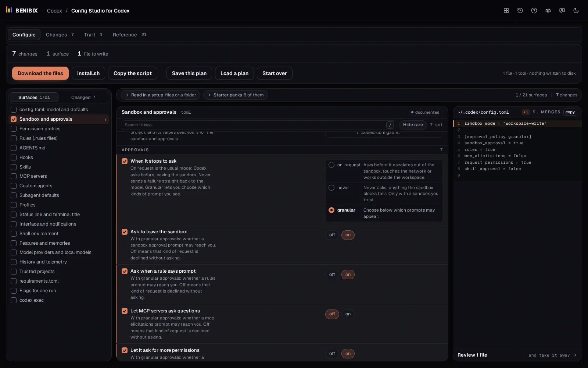Open the Try it tab
The width and height of the screenshot is (588, 368).
pos(93,35)
